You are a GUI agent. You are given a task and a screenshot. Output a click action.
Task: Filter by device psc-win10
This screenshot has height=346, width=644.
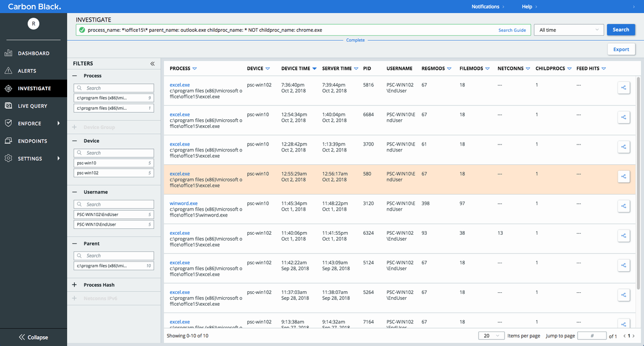[x=114, y=163]
